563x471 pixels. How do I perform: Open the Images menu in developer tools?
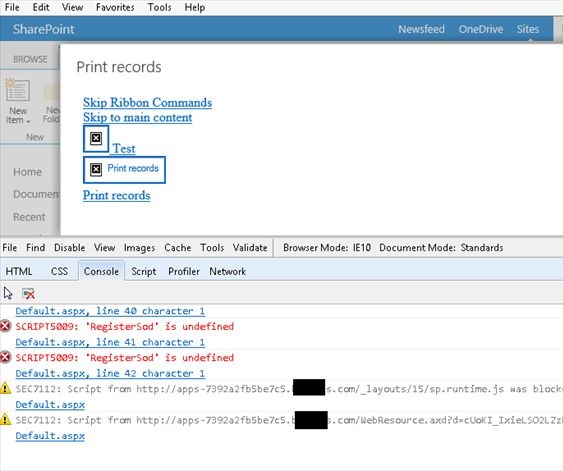click(x=139, y=248)
